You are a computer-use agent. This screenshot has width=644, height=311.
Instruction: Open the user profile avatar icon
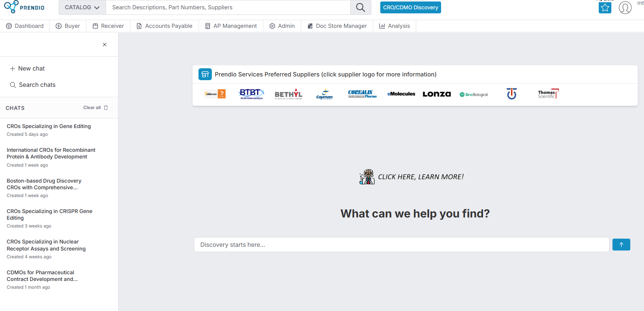(625, 7)
